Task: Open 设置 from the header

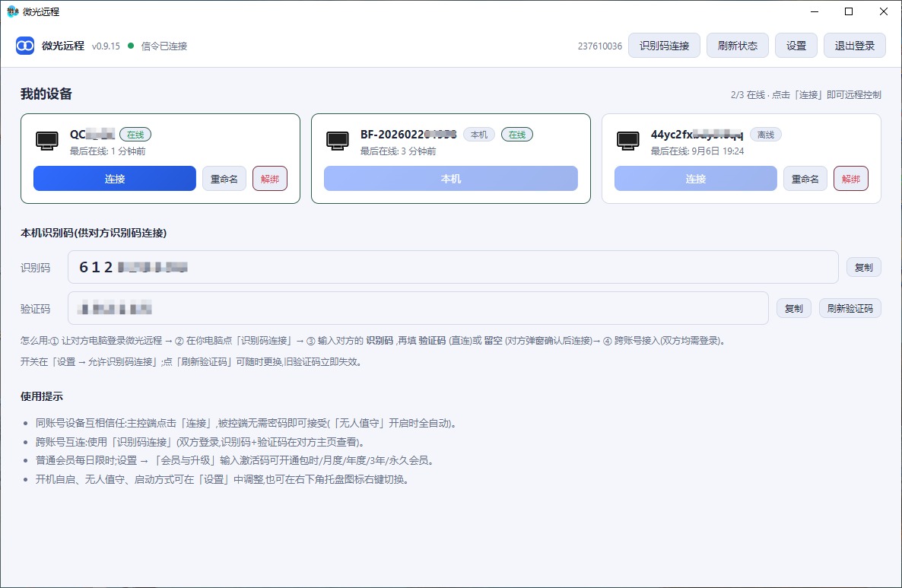Action: tap(796, 46)
